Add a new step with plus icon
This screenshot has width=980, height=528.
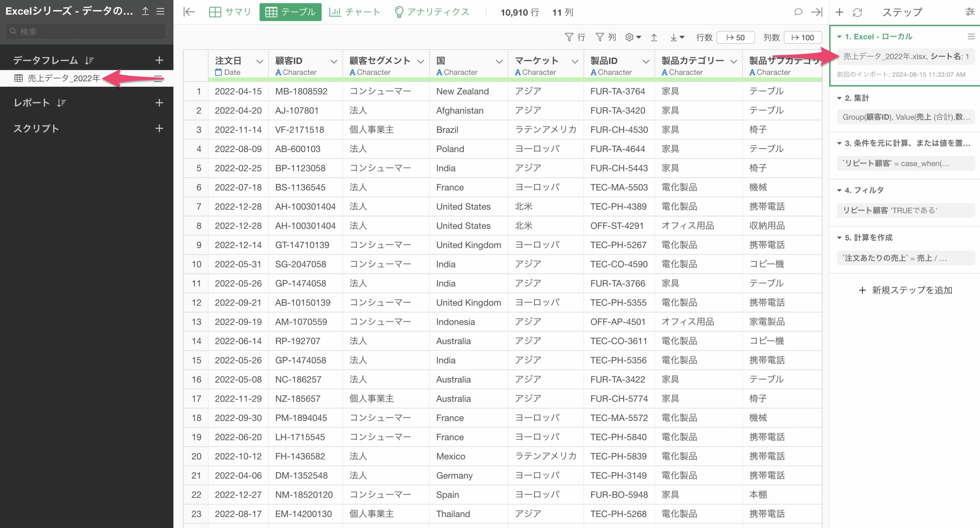pyautogui.click(x=839, y=12)
